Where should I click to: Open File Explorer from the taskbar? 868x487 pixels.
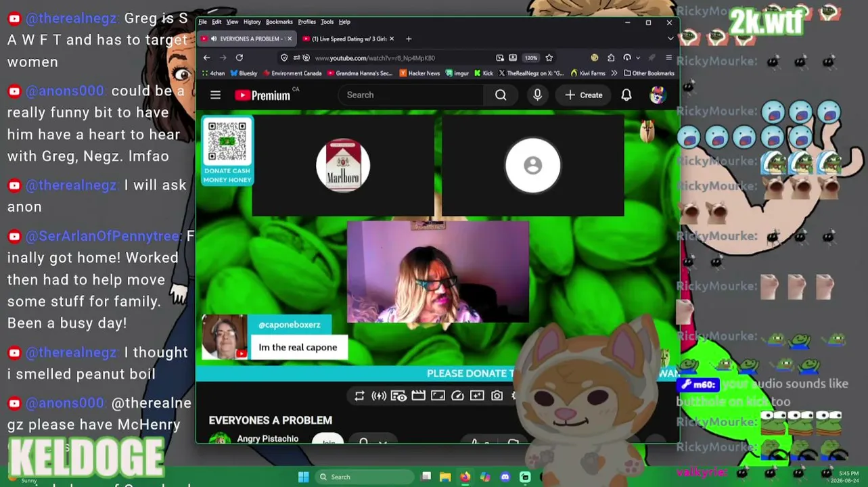445,477
